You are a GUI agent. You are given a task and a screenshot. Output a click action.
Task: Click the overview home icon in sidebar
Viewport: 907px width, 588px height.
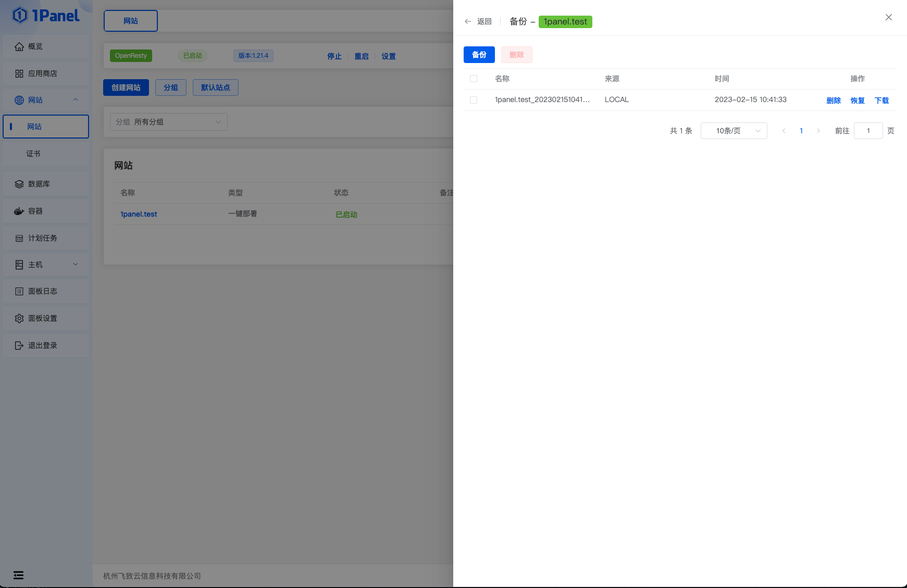coord(19,47)
